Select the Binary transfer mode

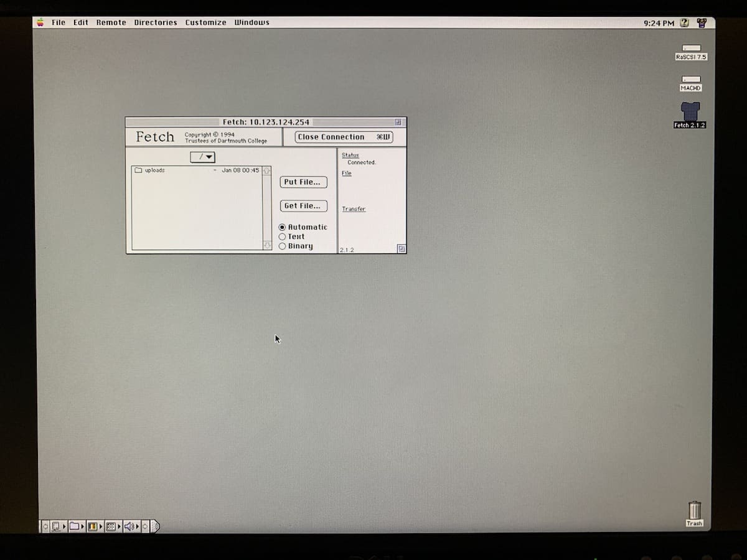coord(296,246)
